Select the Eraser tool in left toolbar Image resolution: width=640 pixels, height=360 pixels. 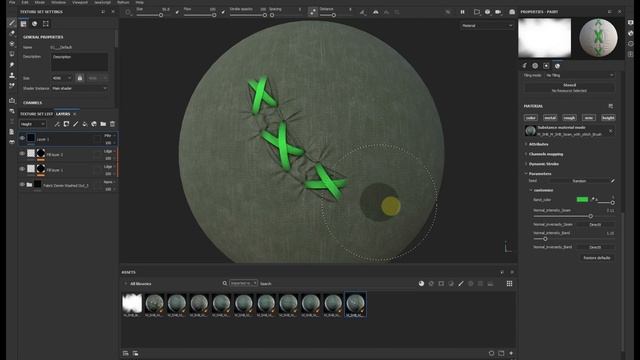12,33
